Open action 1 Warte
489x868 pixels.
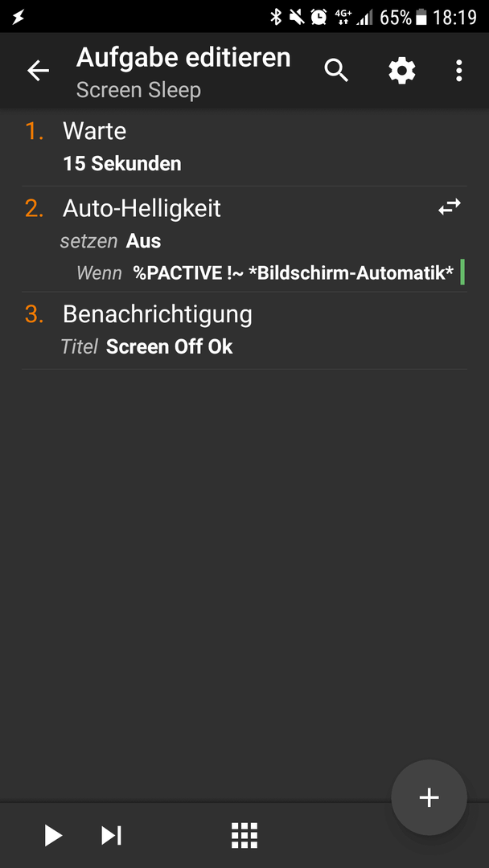244,148
